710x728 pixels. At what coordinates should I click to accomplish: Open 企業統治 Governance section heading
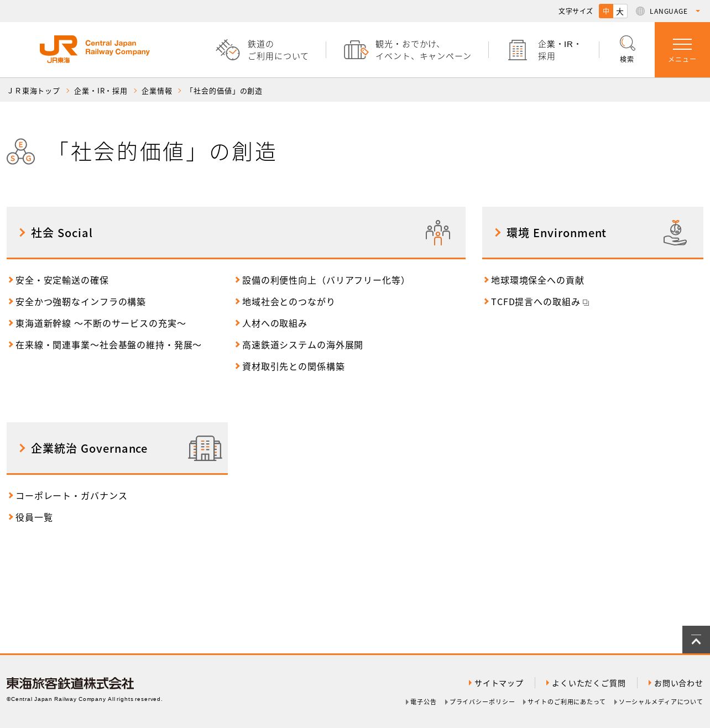point(117,448)
